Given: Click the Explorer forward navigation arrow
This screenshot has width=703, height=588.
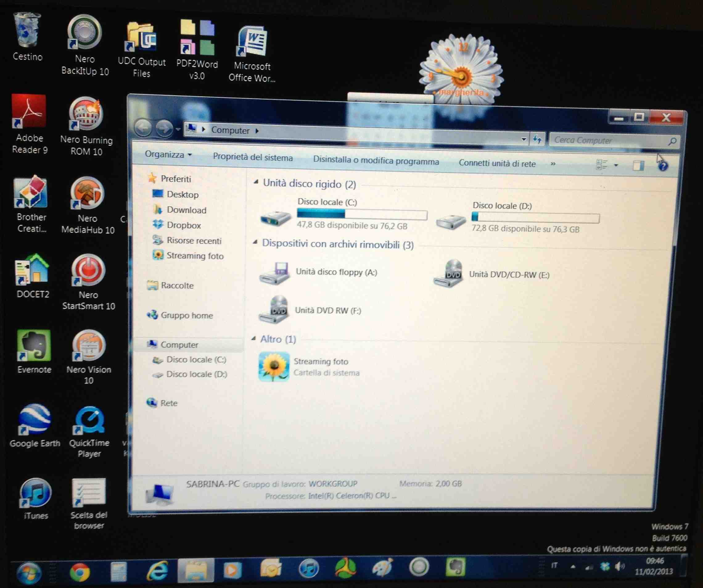Looking at the screenshot, I should [x=164, y=128].
